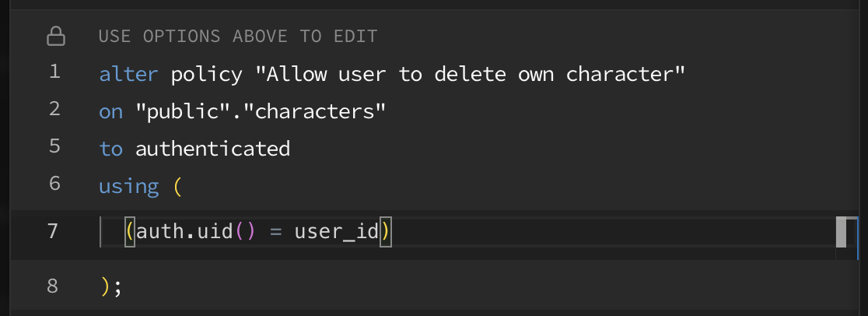
Task: Click "user_id" in the editable line
Action: click(x=336, y=232)
